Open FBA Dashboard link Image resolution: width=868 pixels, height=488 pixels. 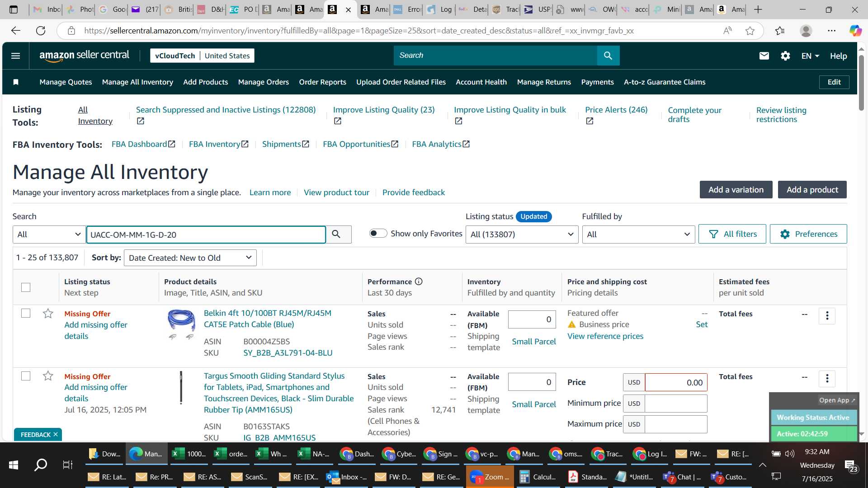143,144
